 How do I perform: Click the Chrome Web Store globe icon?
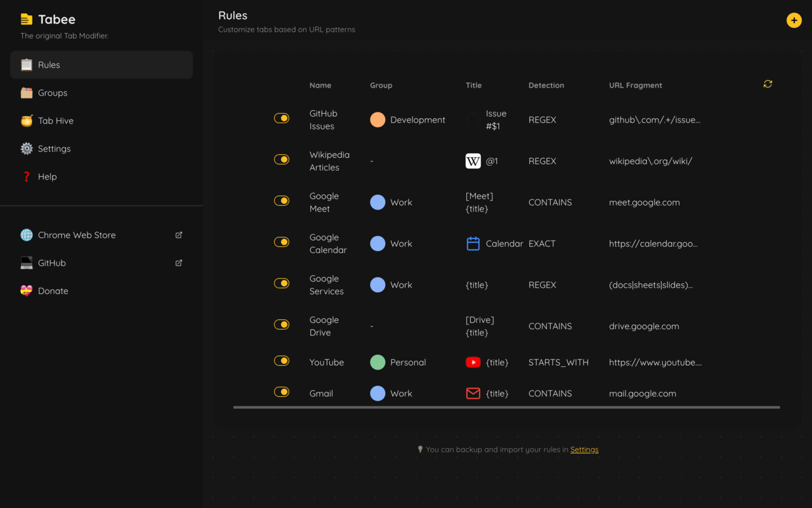point(27,235)
